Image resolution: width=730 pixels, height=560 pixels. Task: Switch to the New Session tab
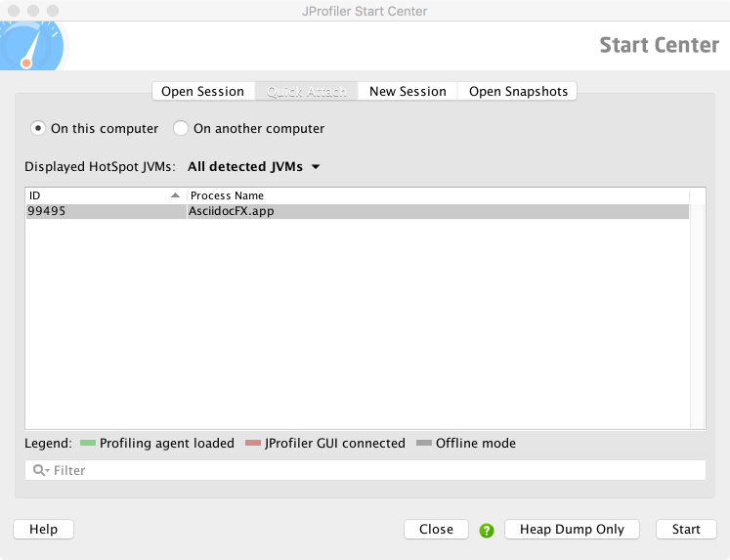[x=408, y=91]
